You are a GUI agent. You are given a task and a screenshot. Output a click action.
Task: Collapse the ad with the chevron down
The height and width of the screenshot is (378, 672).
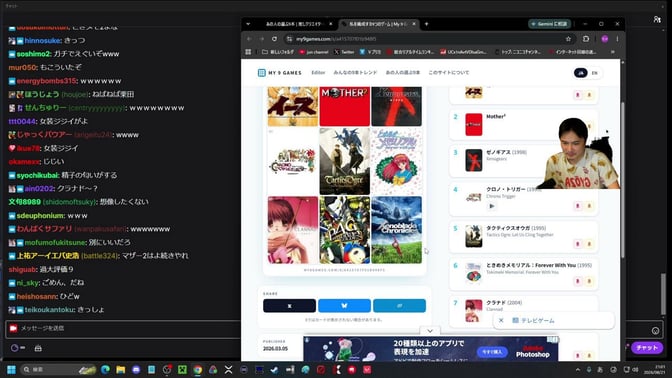coord(430,331)
